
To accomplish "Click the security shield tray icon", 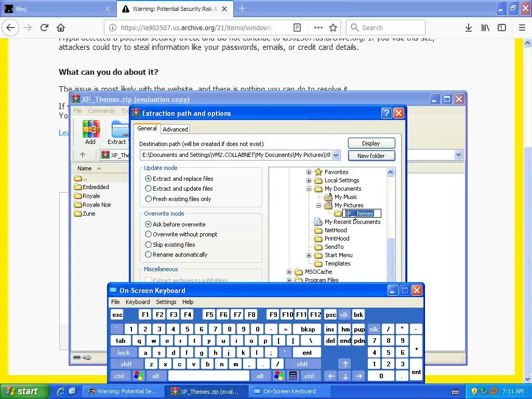I will (x=474, y=391).
